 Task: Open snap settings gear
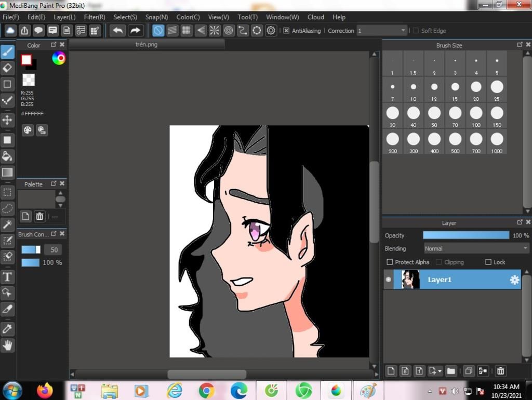(x=271, y=31)
